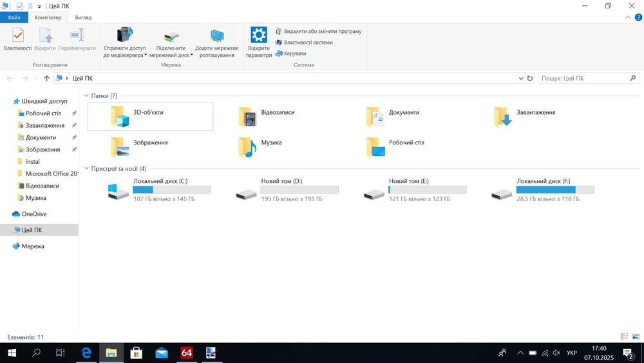
Task: Click the quick access Properties checkmark icon
Action: 19,6
